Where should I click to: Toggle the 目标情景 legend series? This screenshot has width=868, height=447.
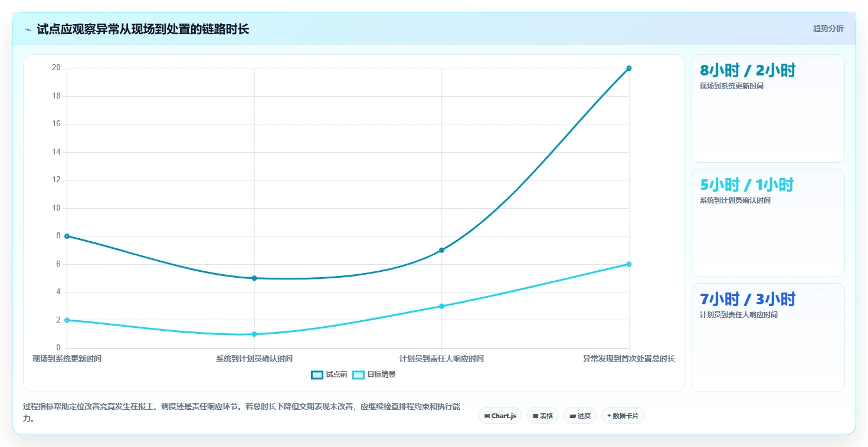click(374, 374)
